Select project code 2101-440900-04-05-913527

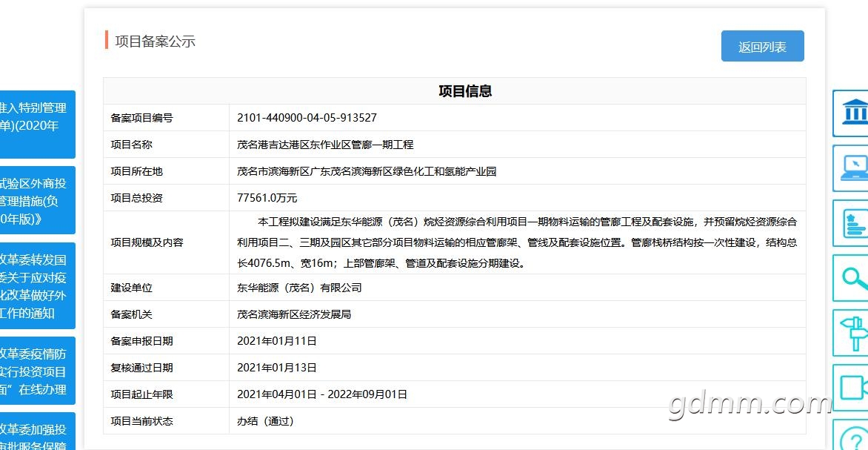click(x=307, y=117)
